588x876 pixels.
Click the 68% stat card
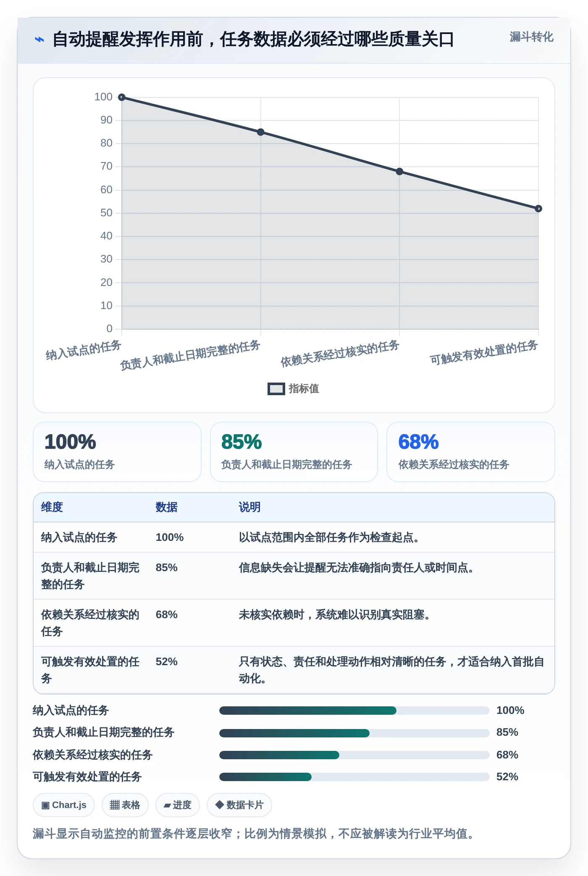point(471,452)
